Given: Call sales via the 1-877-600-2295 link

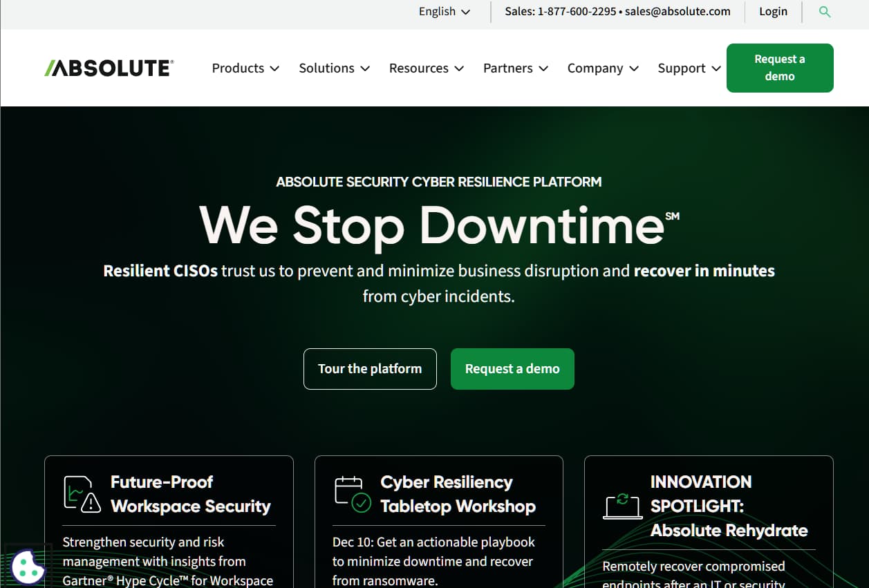Looking at the screenshot, I should [x=577, y=11].
